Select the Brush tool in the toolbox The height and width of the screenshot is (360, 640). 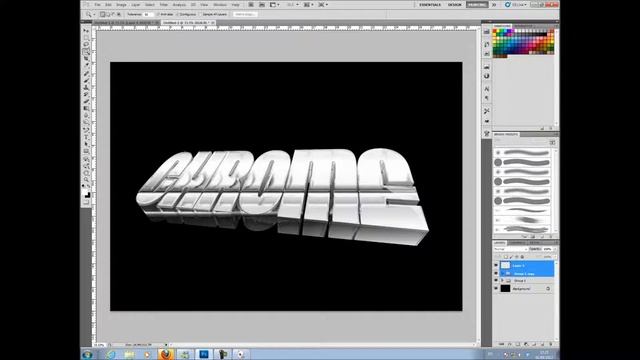tap(86, 80)
